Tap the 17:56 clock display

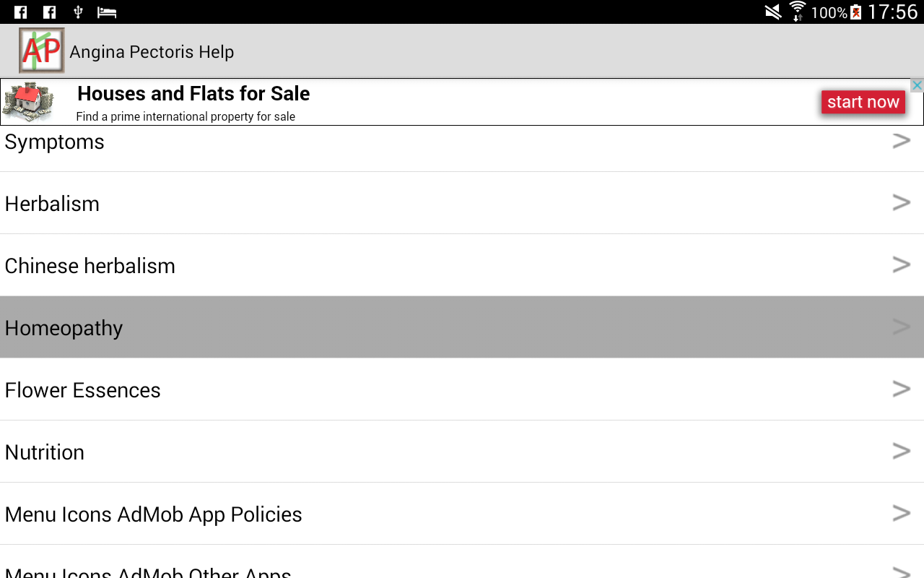tap(892, 12)
